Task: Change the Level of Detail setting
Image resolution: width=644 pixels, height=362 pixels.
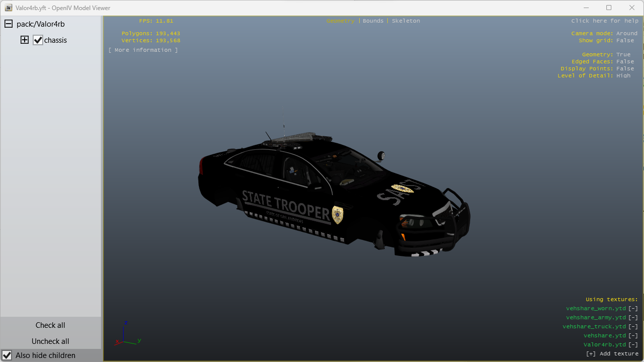Action: pos(623,76)
